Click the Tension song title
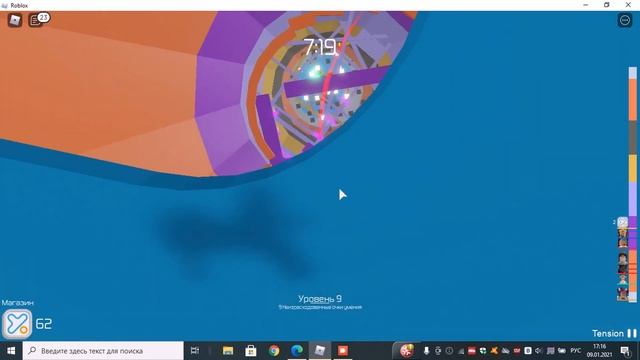The image size is (640, 360). (x=608, y=333)
